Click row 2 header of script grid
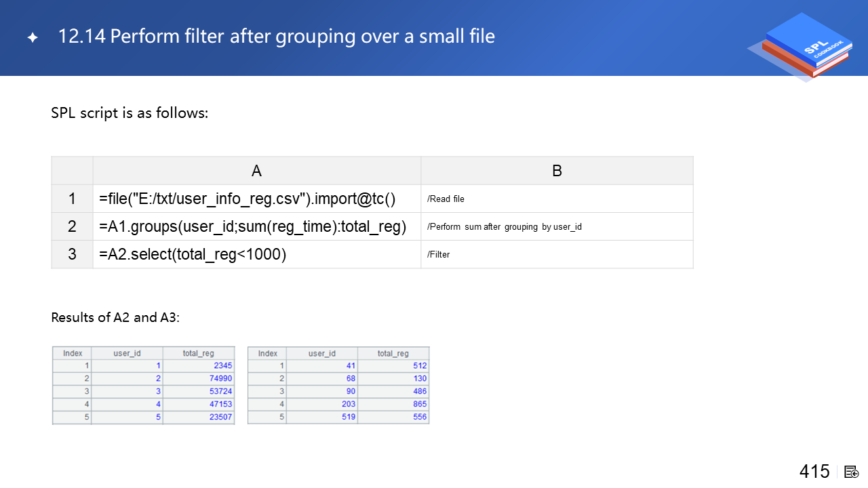This screenshot has height=488, width=868. [x=72, y=227]
